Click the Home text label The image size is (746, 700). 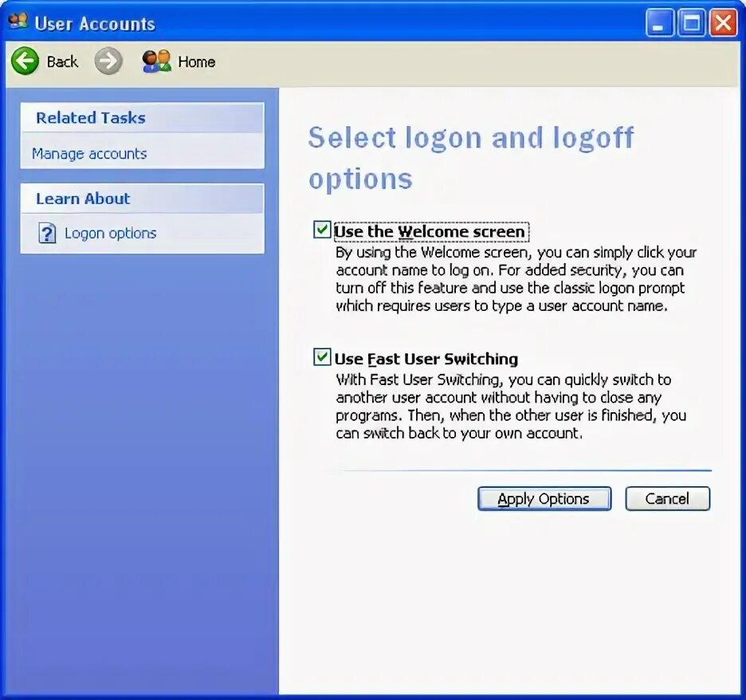196,61
